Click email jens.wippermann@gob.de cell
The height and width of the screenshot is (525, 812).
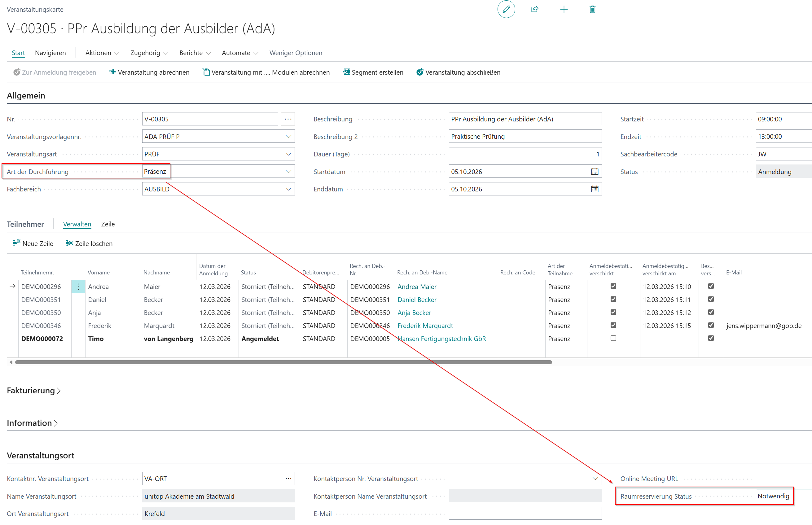pyautogui.click(x=764, y=326)
